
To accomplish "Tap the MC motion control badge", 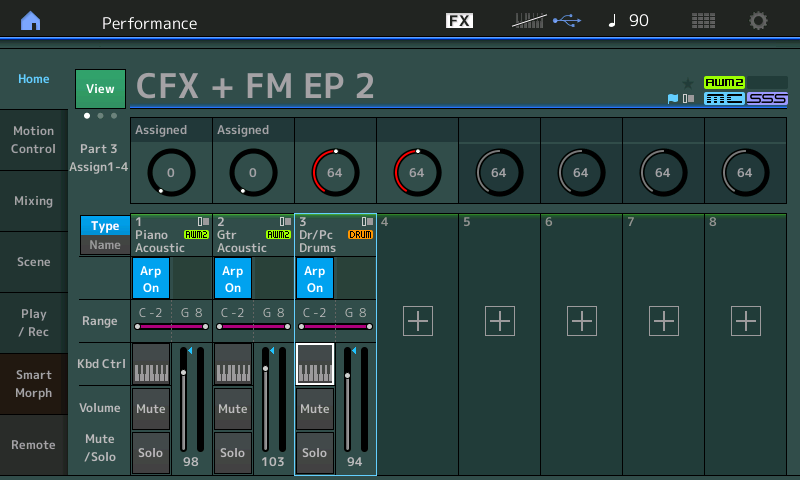I will pos(724,98).
